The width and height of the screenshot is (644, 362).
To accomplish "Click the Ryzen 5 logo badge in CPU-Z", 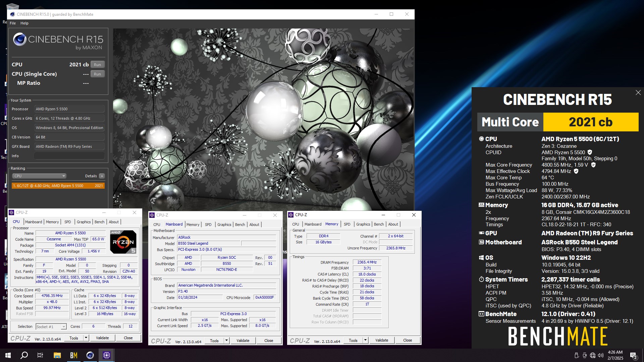I will point(123,242).
